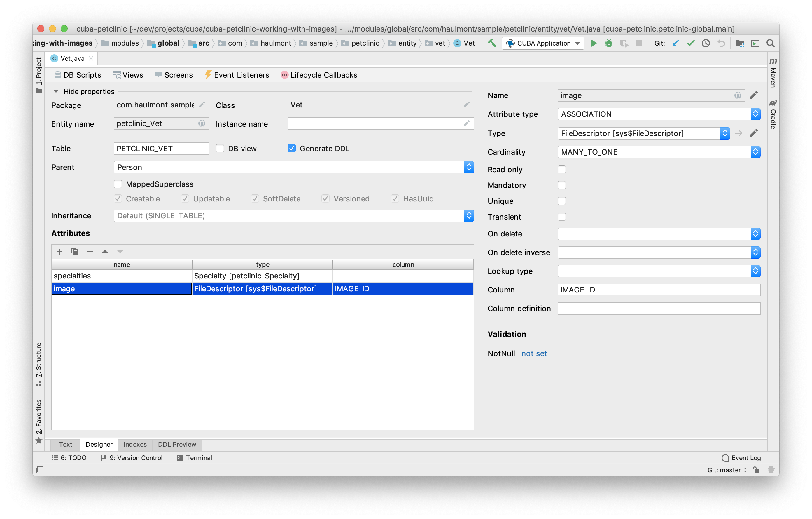The height and width of the screenshot is (519, 812).
Task: Copy the selected attribute icon
Action: coord(75,251)
